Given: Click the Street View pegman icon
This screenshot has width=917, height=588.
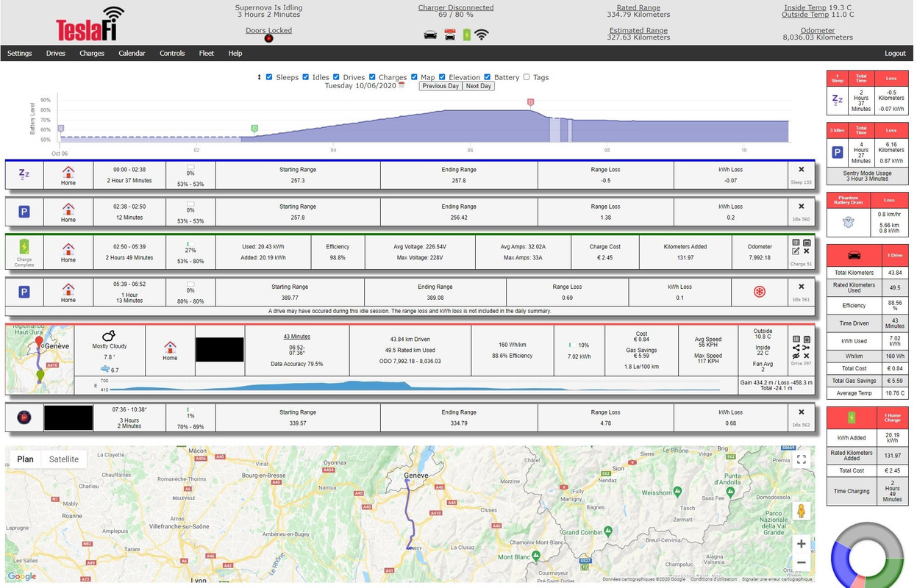Looking at the screenshot, I should pos(801,510).
